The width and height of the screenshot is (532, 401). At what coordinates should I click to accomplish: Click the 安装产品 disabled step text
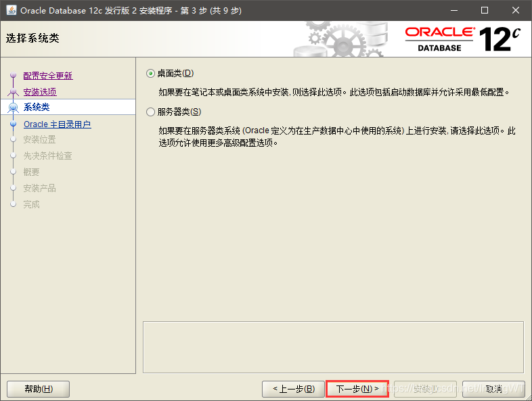39,189
